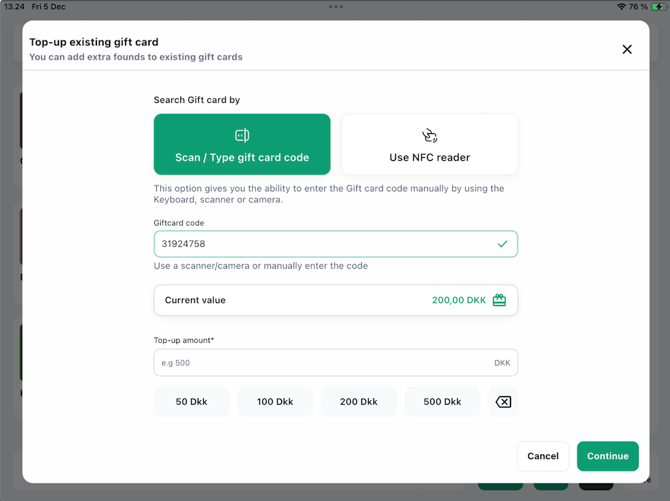
Task: Switch to Use NFC reader option
Action: (430, 145)
